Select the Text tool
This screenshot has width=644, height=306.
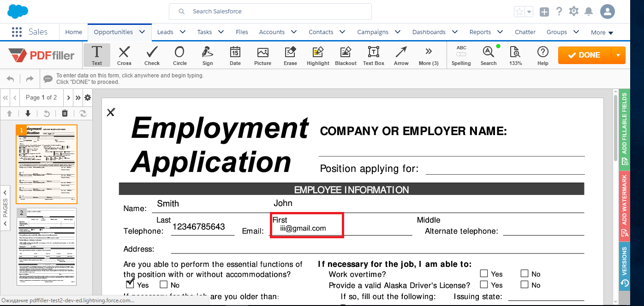97,55
